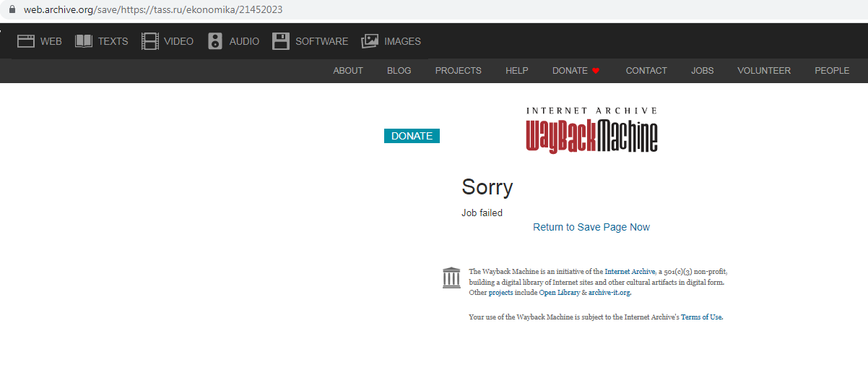
Task: Open the CONTACT page link
Action: (x=646, y=71)
